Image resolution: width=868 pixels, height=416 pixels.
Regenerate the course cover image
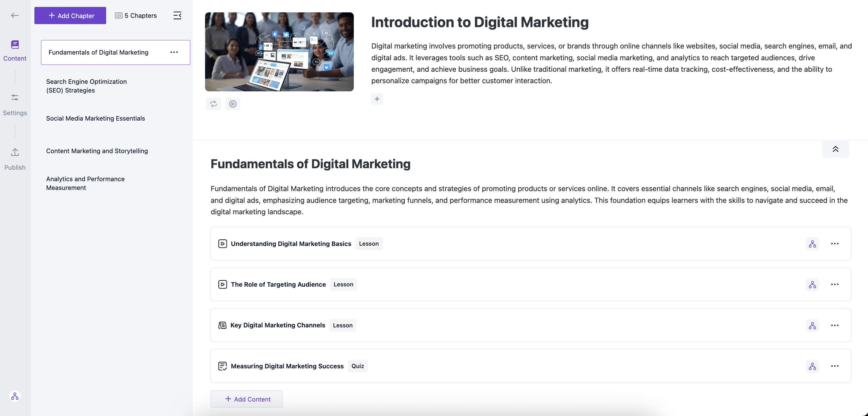pyautogui.click(x=214, y=104)
